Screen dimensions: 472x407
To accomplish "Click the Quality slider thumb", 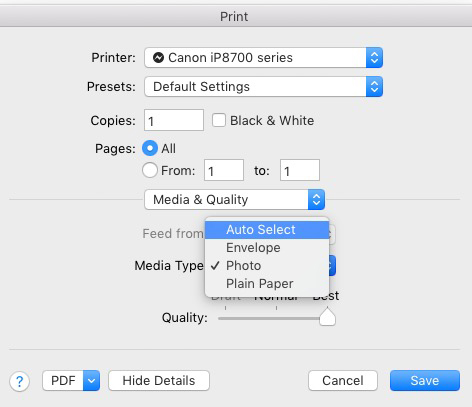I will 327,317.
